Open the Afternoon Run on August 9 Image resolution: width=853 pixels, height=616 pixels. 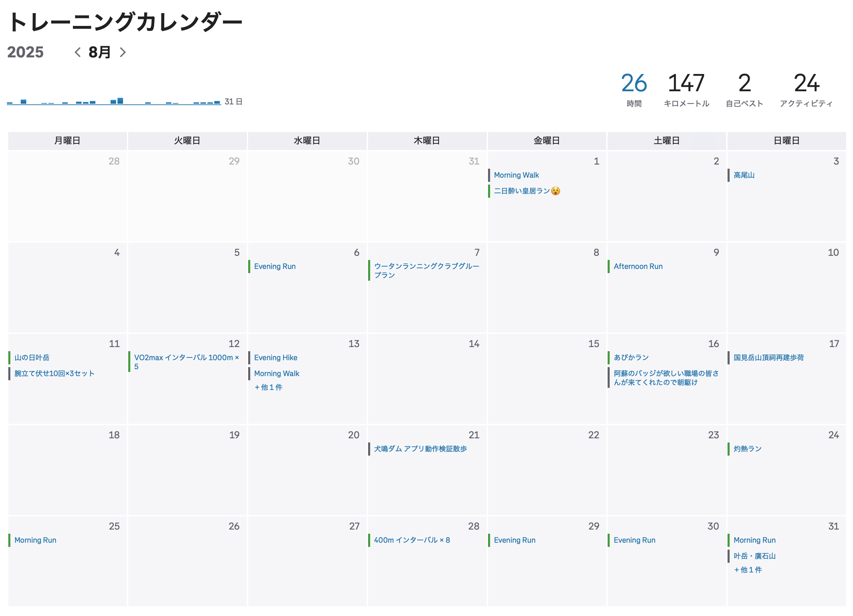637,266
